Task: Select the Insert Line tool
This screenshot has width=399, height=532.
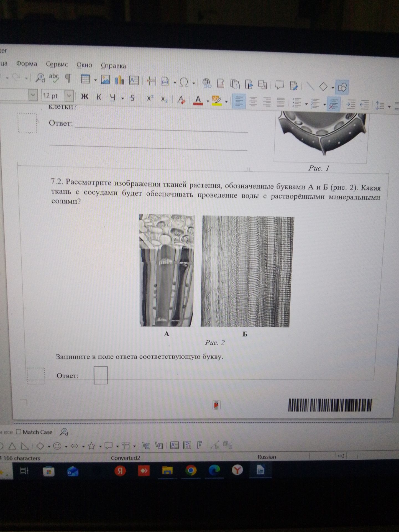Action: click(x=310, y=86)
